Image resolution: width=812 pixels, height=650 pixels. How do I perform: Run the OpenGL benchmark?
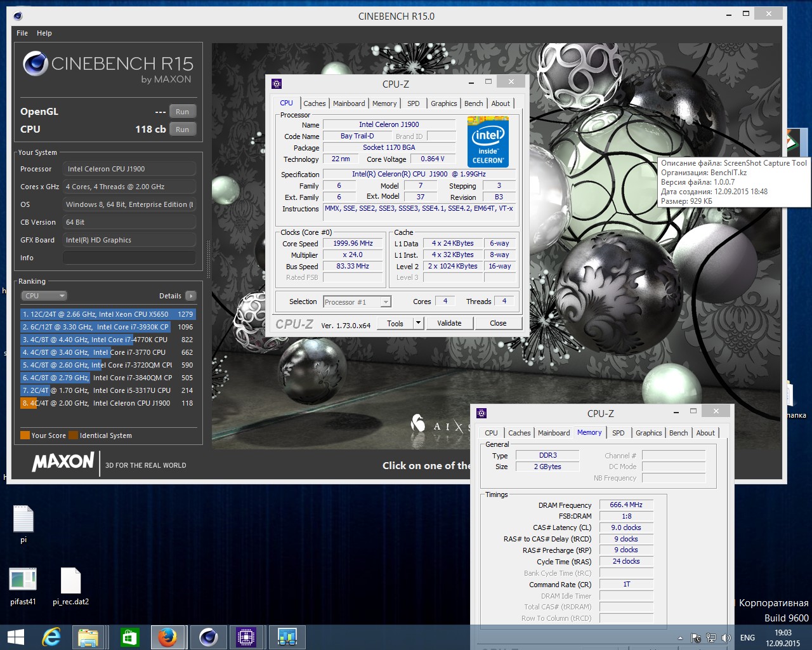183,112
